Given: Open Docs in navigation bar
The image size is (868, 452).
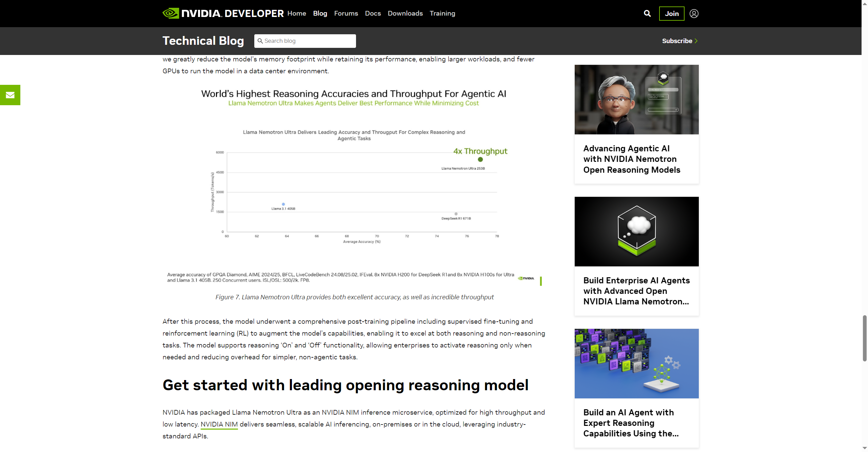Looking at the screenshot, I should click(x=373, y=14).
